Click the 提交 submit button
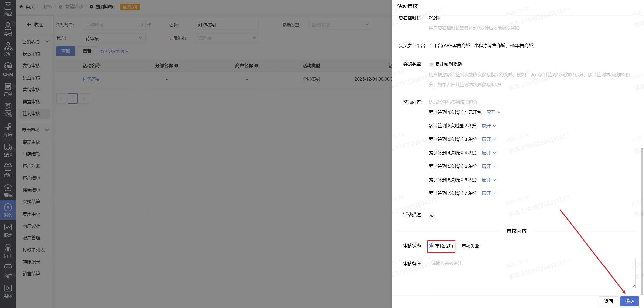Viewport: 644px width, 308px height. [x=629, y=301]
